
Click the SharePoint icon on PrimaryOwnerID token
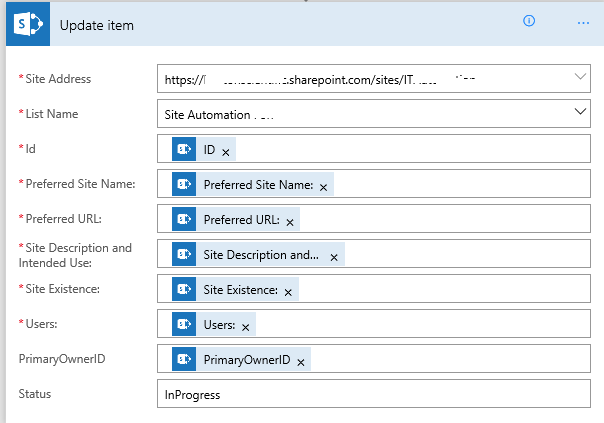[x=183, y=360]
